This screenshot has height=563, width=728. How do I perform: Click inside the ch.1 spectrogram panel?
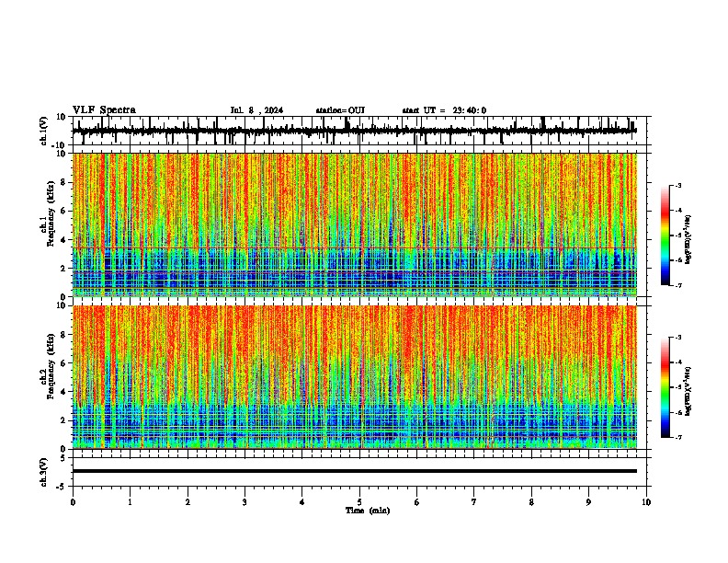click(x=355, y=224)
